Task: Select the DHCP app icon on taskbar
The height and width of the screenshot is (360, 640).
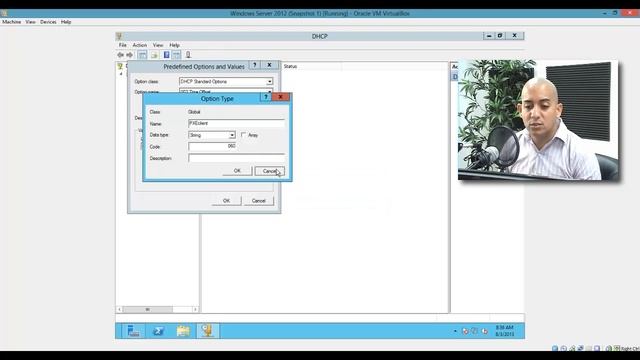Action: point(208,331)
